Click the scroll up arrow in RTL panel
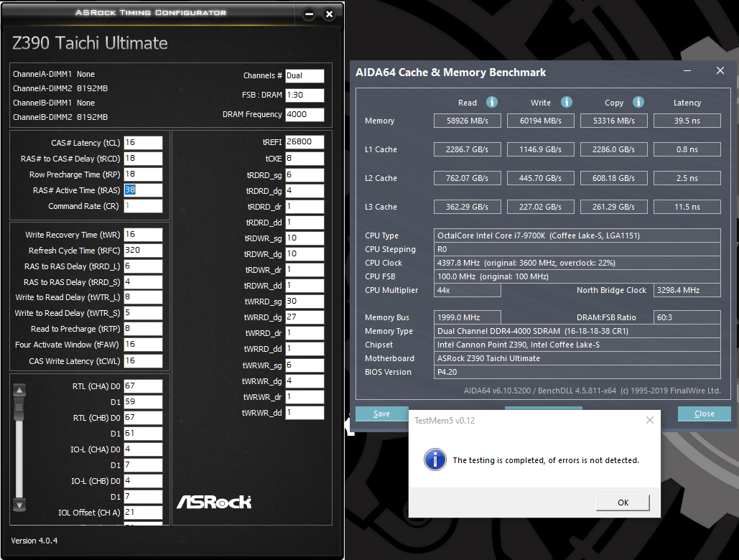739x560 pixels. (x=19, y=390)
